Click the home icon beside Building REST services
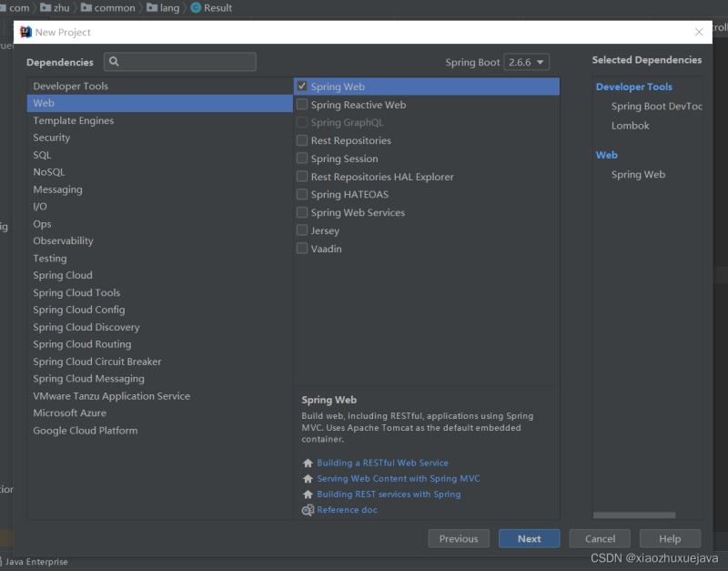This screenshot has width=728, height=571. [x=308, y=495]
